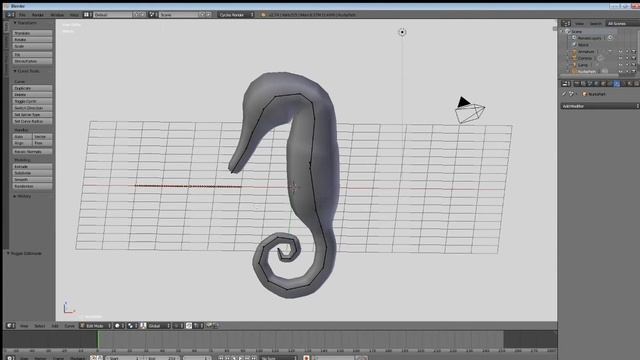Open the Render menu
The image size is (640, 360).
pos(38,15)
